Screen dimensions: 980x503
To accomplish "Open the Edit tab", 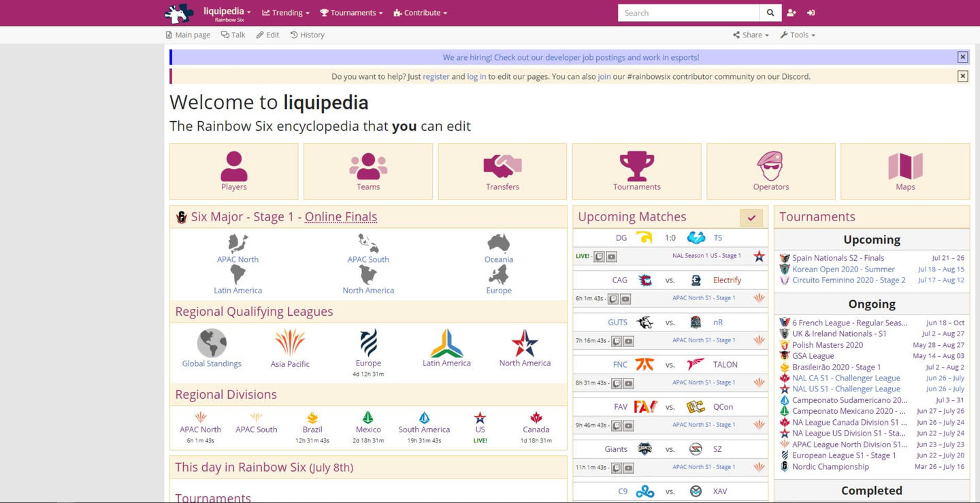I will pyautogui.click(x=267, y=35).
